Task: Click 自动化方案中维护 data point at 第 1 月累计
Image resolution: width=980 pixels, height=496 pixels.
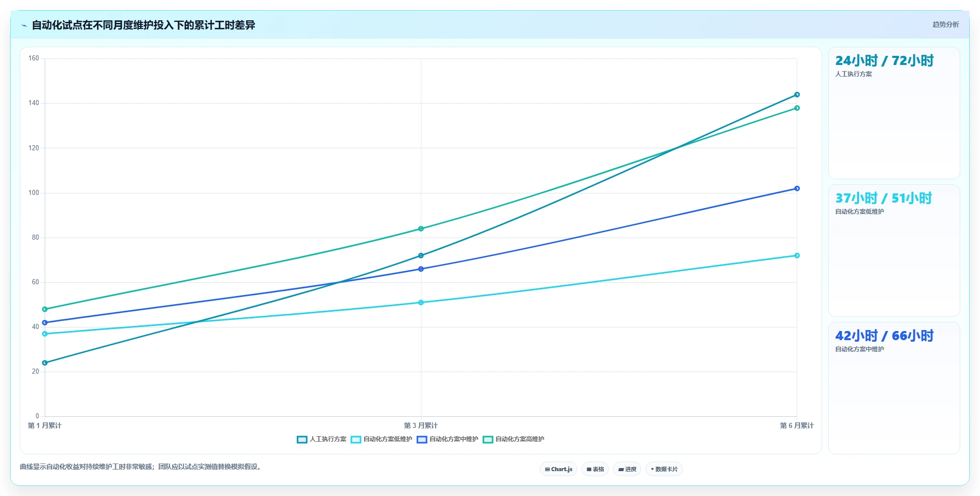Action: pos(45,323)
